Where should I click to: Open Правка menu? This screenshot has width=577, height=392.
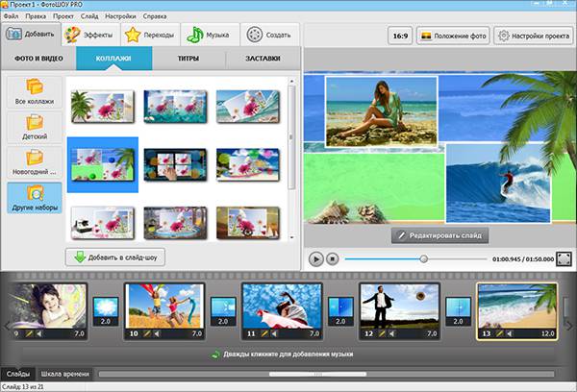pyautogui.click(x=36, y=16)
